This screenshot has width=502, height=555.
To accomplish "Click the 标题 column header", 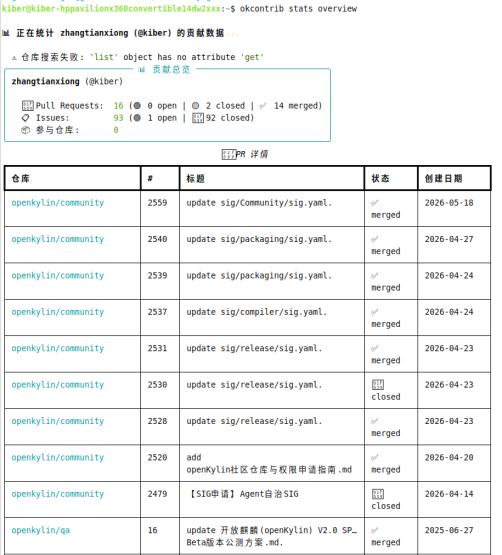I will click(x=196, y=178).
